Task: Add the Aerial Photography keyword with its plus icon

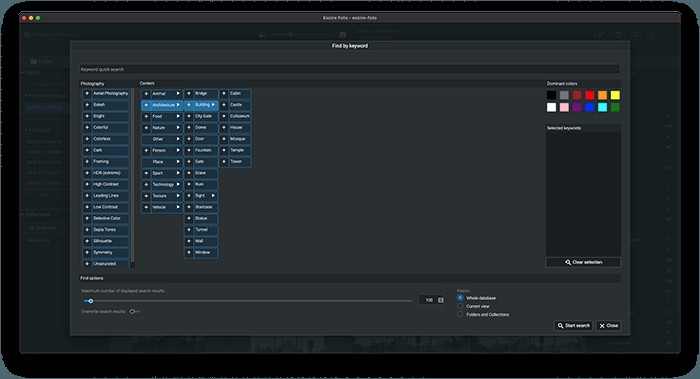Action: tap(87, 94)
